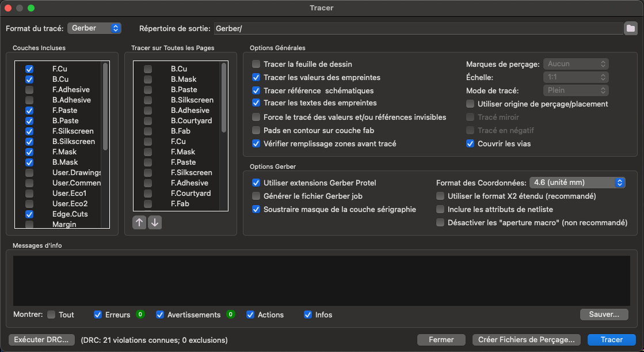Uncheck the Edge.Cuts layer checkbox

29,214
